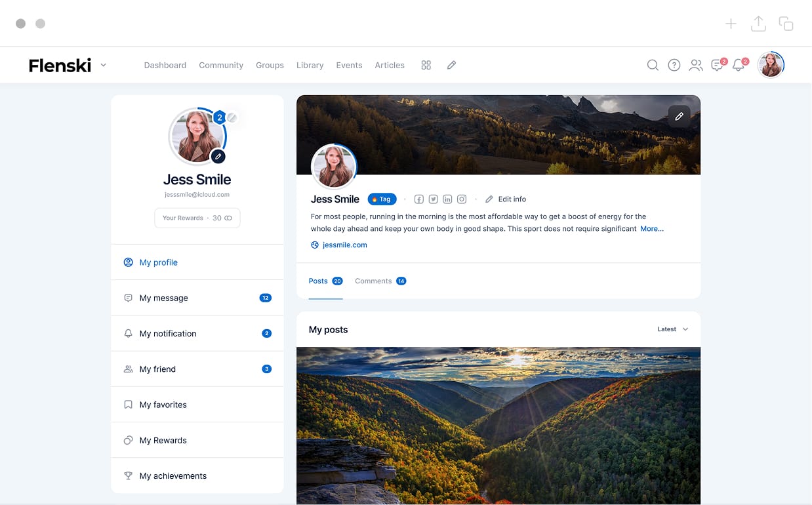Edit the sidebar avatar photo
The width and height of the screenshot is (812, 505).
[218, 156]
